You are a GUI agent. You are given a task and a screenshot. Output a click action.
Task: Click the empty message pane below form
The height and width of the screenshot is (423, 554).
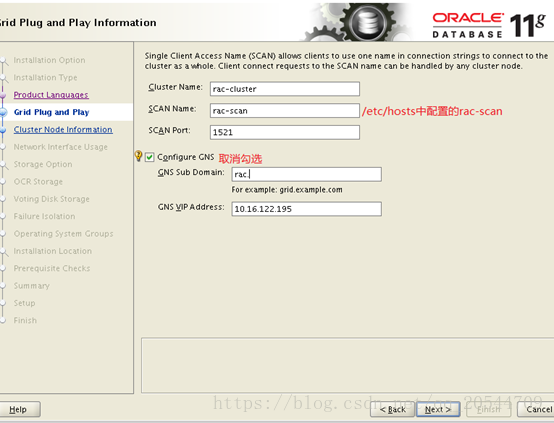347,365
